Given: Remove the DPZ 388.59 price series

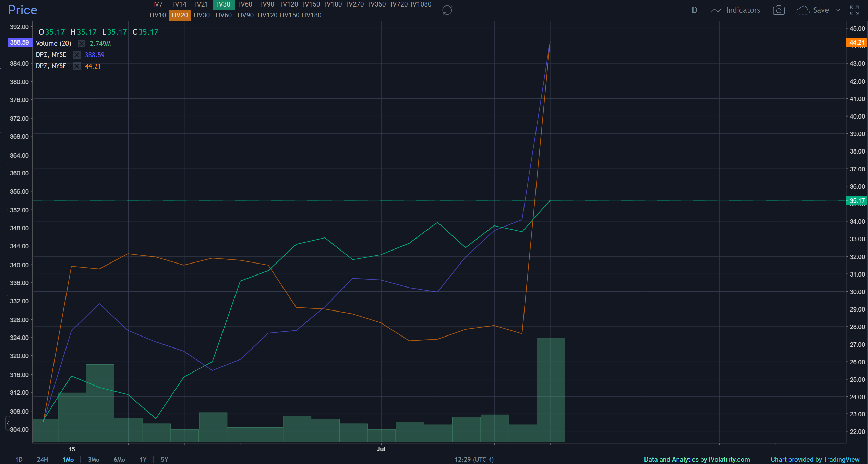Looking at the screenshot, I should point(77,55).
